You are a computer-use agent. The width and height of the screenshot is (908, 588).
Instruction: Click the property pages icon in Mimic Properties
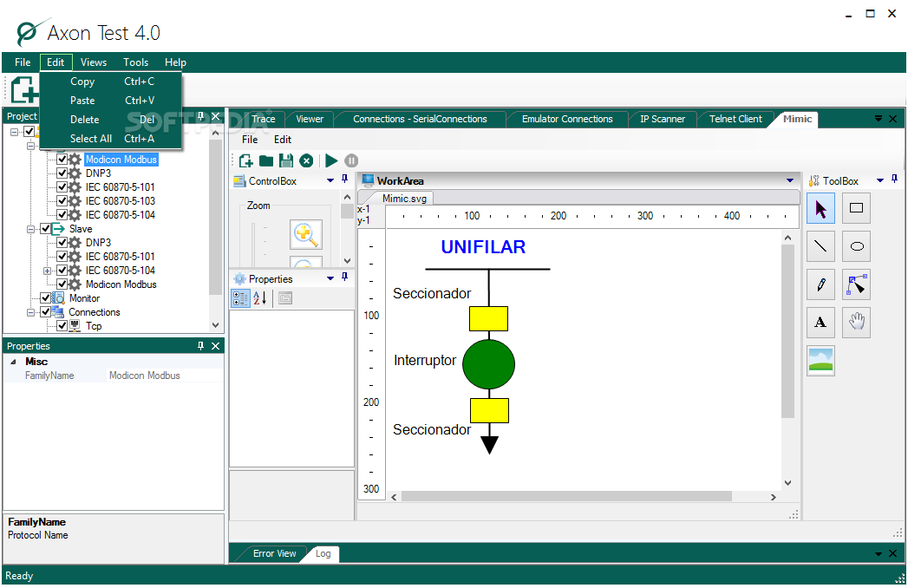285,298
